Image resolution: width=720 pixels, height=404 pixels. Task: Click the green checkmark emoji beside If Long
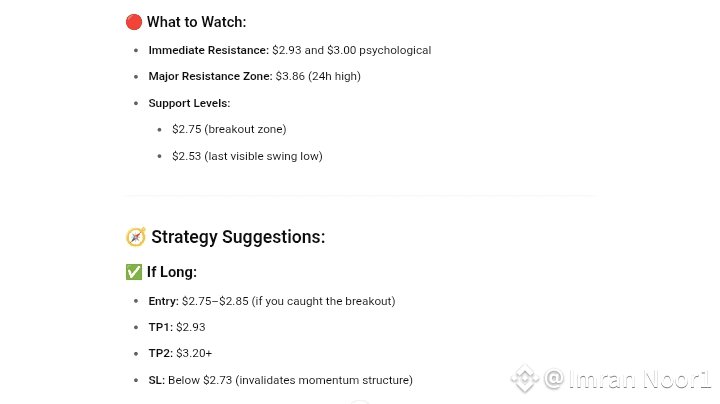tap(134, 272)
